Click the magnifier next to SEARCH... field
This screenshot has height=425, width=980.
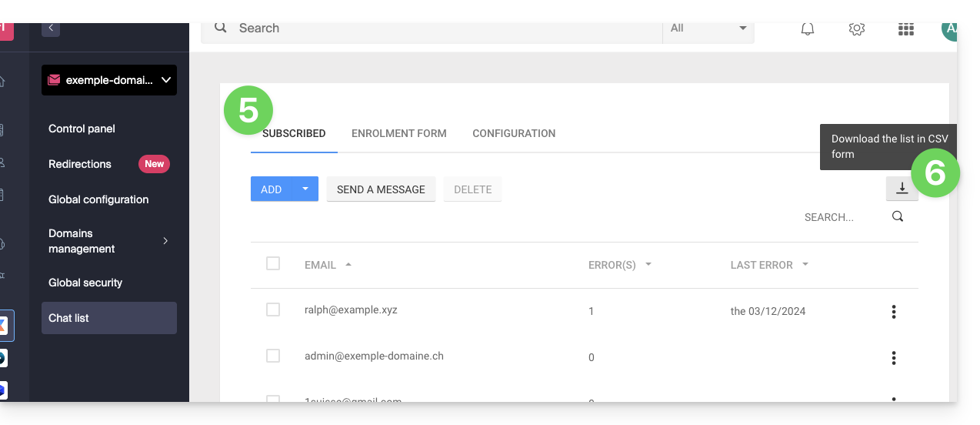pos(898,216)
